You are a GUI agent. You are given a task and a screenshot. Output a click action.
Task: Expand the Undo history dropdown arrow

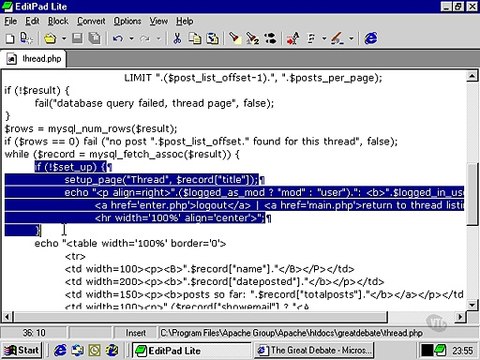point(131,39)
